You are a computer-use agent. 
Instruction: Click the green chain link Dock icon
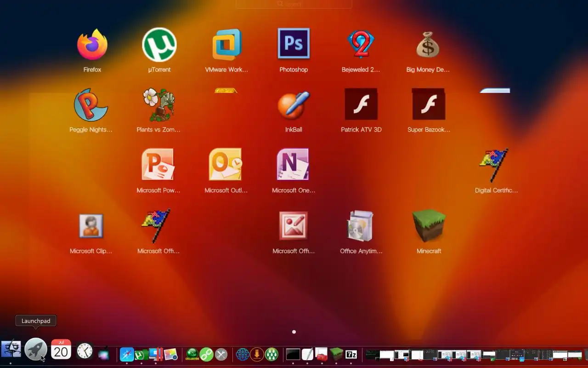(207, 354)
